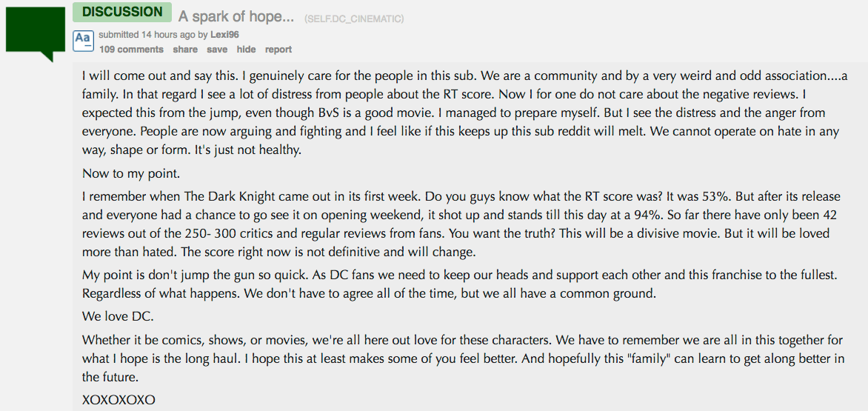This screenshot has height=411, width=868.
Task: Share this post
Action: pyautogui.click(x=185, y=50)
